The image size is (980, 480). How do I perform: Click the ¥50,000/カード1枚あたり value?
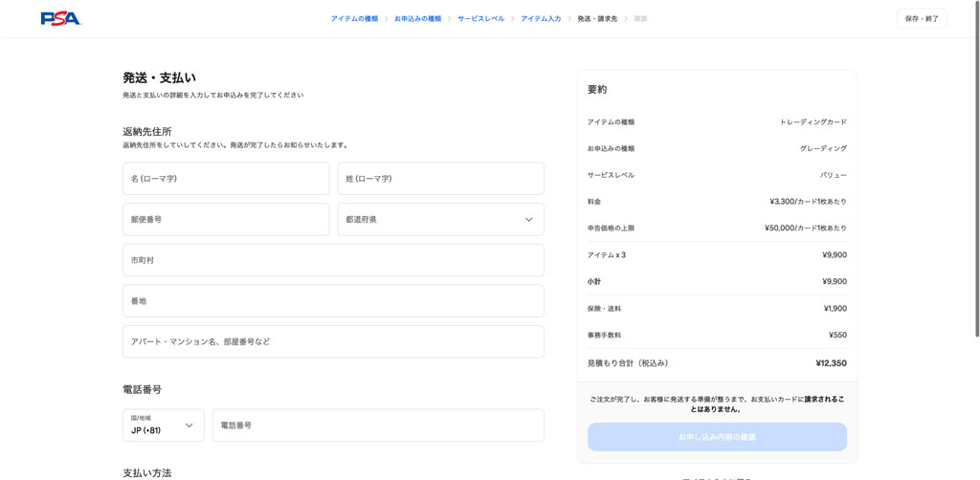click(x=806, y=229)
